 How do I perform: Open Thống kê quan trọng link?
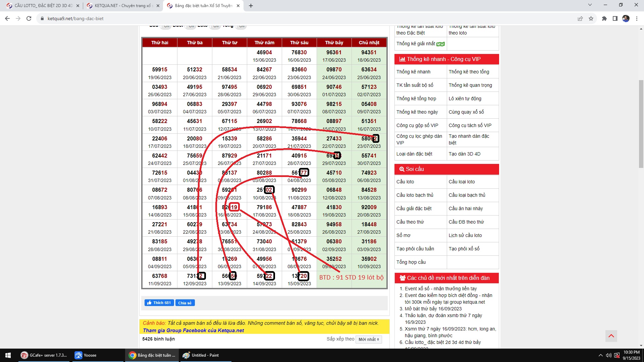(470, 85)
